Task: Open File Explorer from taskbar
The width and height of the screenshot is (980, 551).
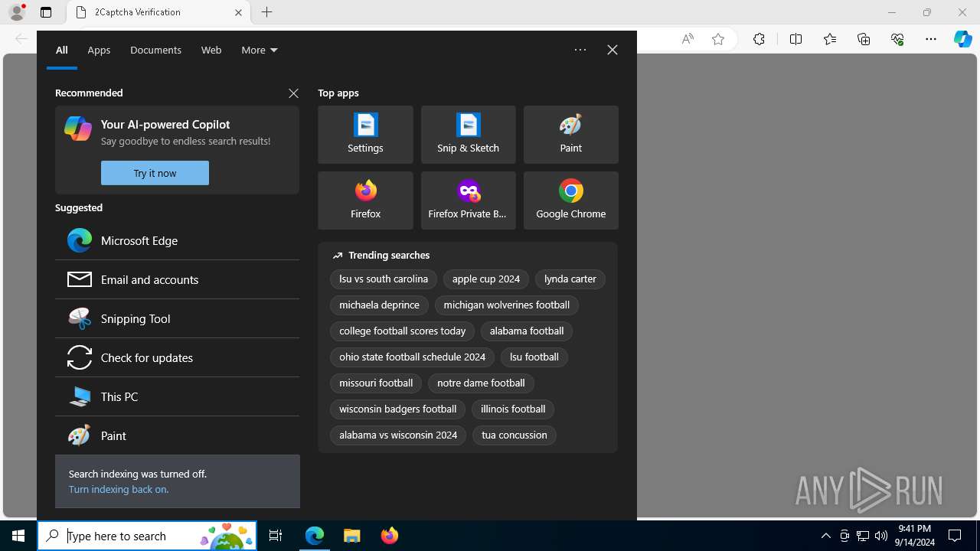Action: (x=351, y=536)
